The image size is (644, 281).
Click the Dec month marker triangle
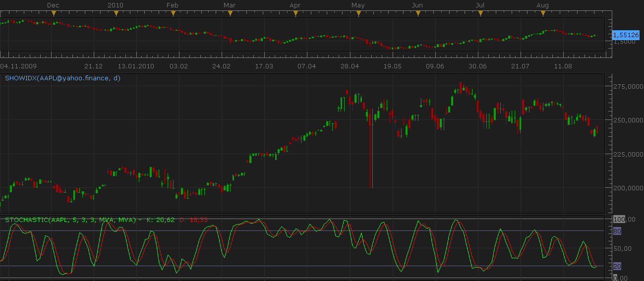(54, 14)
